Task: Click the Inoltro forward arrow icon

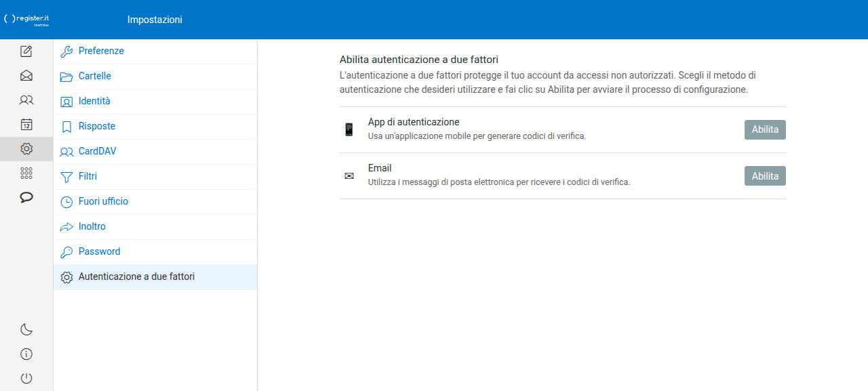Action: pos(66,227)
